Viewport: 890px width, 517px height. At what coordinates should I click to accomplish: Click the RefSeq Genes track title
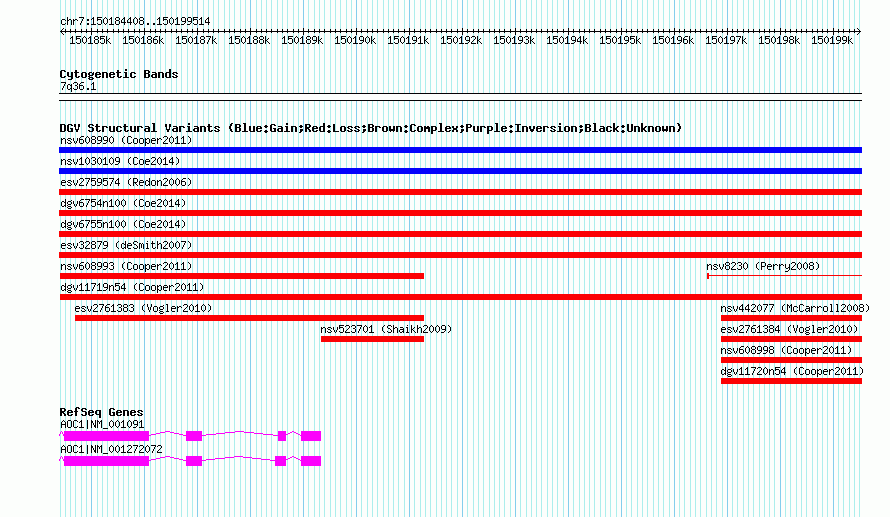(x=101, y=412)
